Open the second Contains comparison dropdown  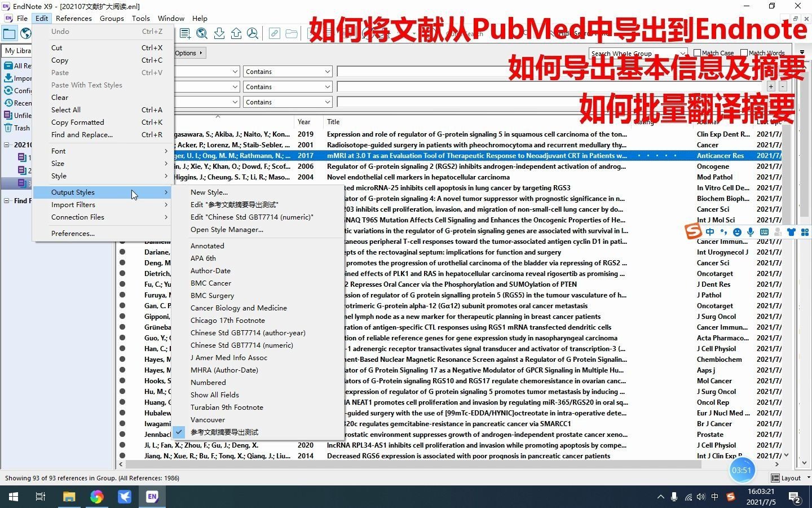[x=288, y=87]
